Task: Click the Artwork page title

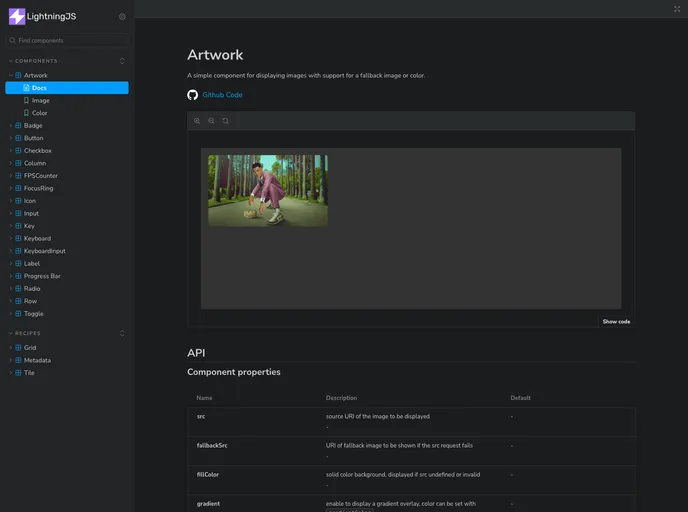Action: [x=215, y=55]
